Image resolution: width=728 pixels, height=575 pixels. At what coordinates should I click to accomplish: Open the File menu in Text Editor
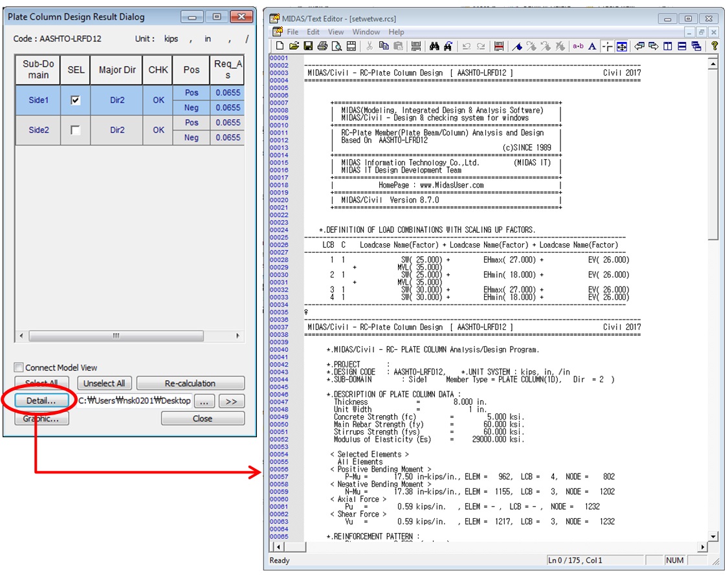(292, 32)
